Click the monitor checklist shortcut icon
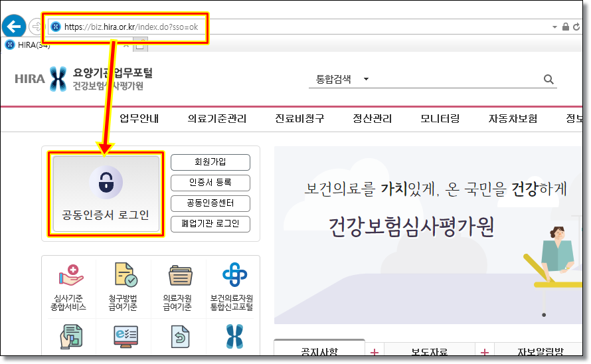Viewport: 591px width, 364px height. pyautogui.click(x=126, y=337)
